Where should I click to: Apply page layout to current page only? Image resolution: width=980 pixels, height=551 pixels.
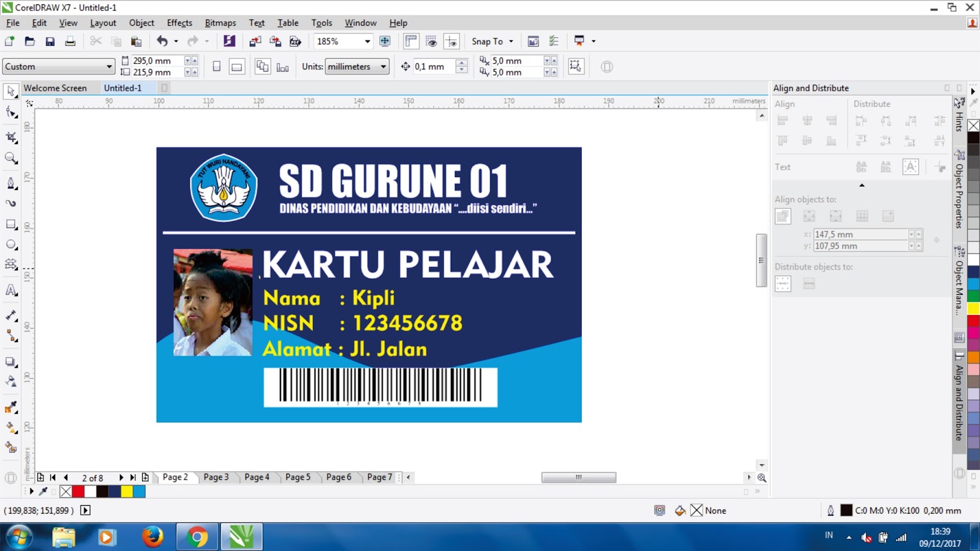pos(282,67)
